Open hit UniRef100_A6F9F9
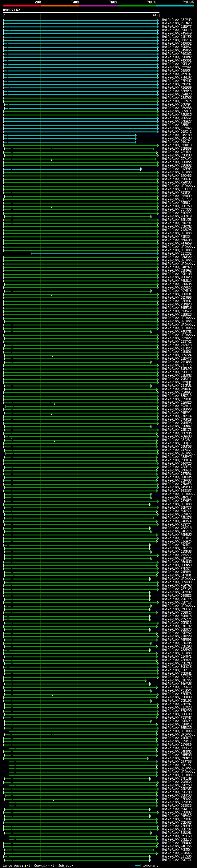 (177, 216)
